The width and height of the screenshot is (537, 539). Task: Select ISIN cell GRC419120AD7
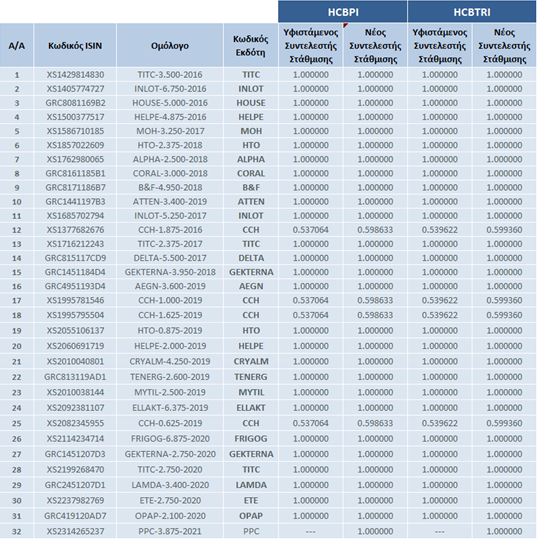75,516
